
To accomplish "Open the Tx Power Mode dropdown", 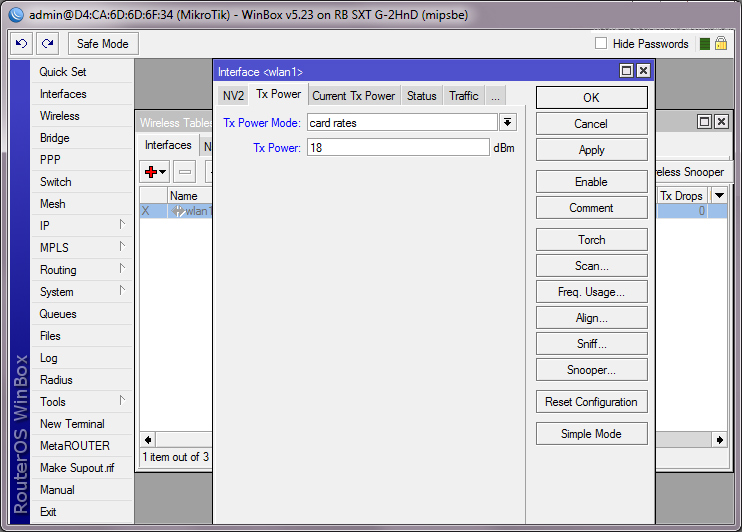I will coord(508,122).
